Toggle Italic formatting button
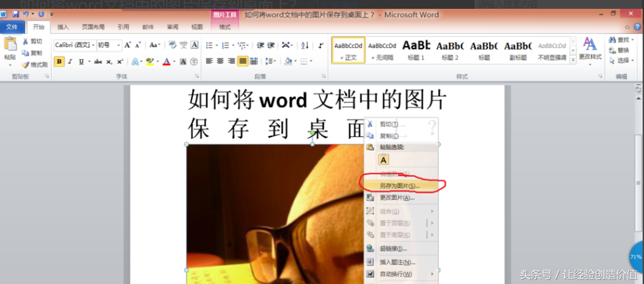The image size is (644, 284). [x=70, y=62]
